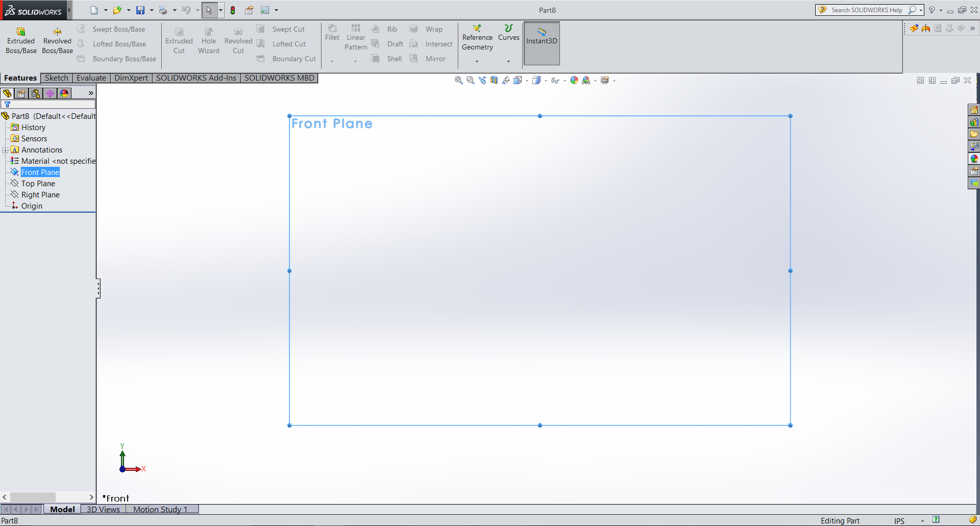
Task: Select Top Plane in the feature tree
Action: pyautogui.click(x=38, y=184)
